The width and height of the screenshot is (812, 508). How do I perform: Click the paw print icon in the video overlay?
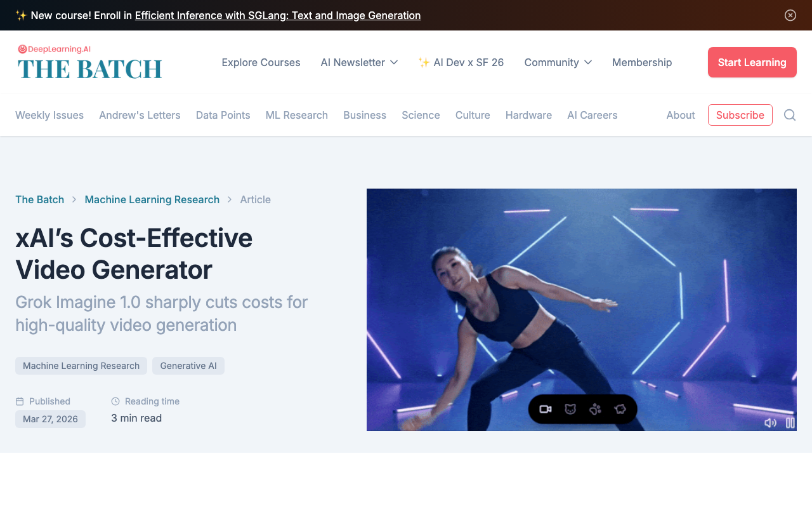click(595, 409)
